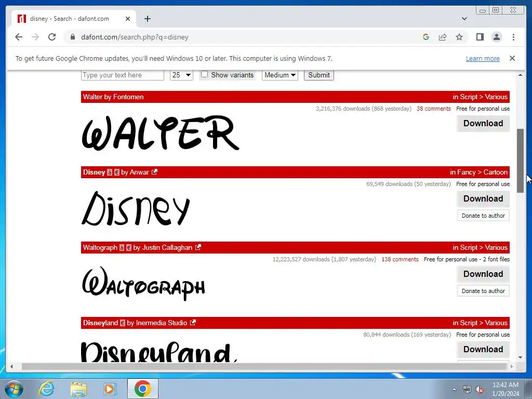Close the disney search tab
The height and width of the screenshot is (399, 532).
[x=128, y=19]
